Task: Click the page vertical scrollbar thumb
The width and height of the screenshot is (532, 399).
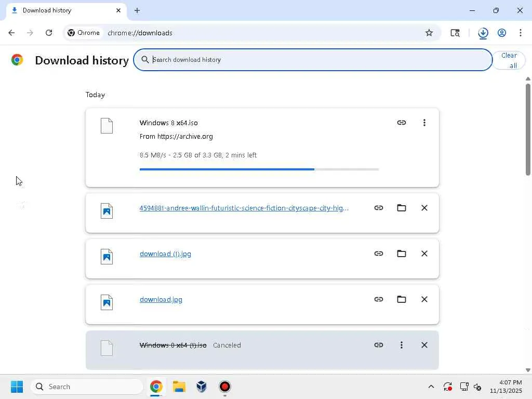Action: pyautogui.click(x=528, y=129)
